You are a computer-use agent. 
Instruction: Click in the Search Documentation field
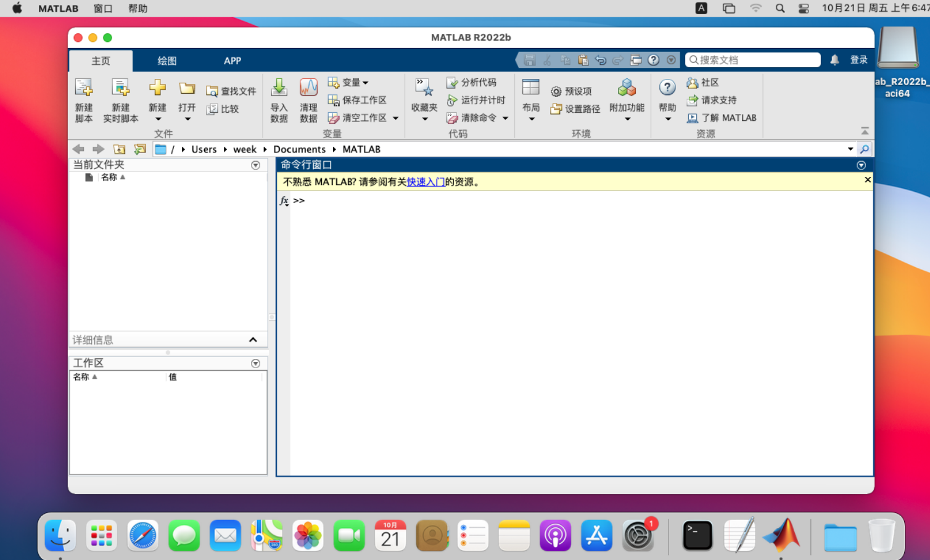pyautogui.click(x=753, y=60)
